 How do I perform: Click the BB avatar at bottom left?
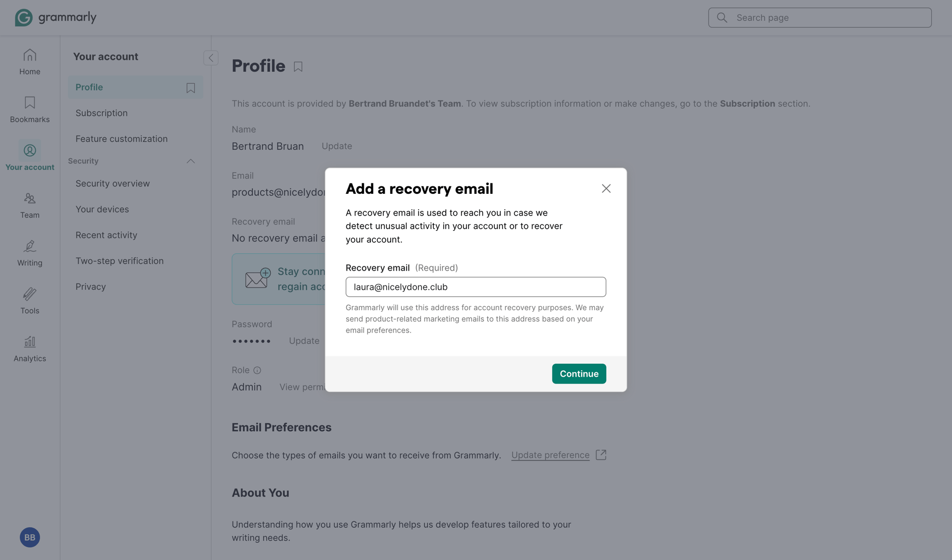29,537
